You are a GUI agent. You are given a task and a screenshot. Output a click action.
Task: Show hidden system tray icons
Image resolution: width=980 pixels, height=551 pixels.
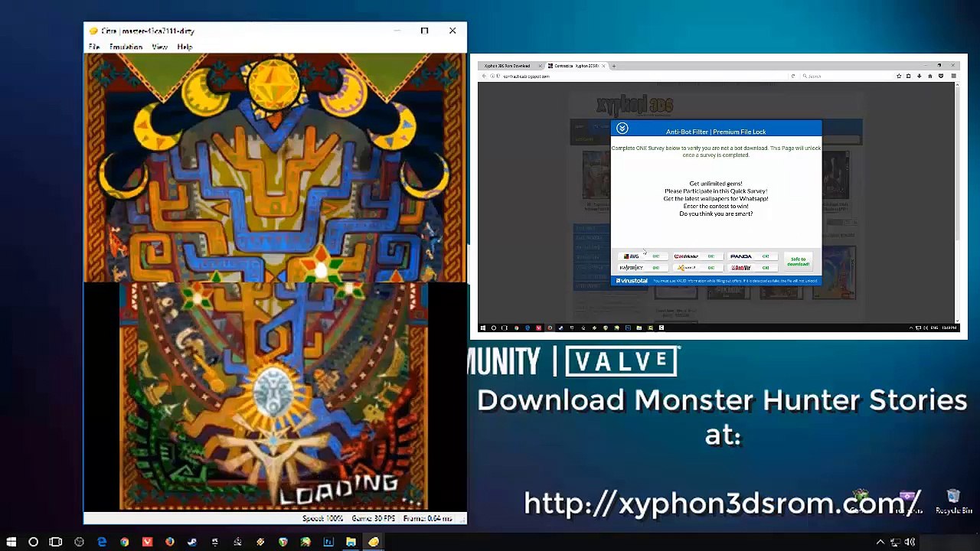click(x=880, y=542)
